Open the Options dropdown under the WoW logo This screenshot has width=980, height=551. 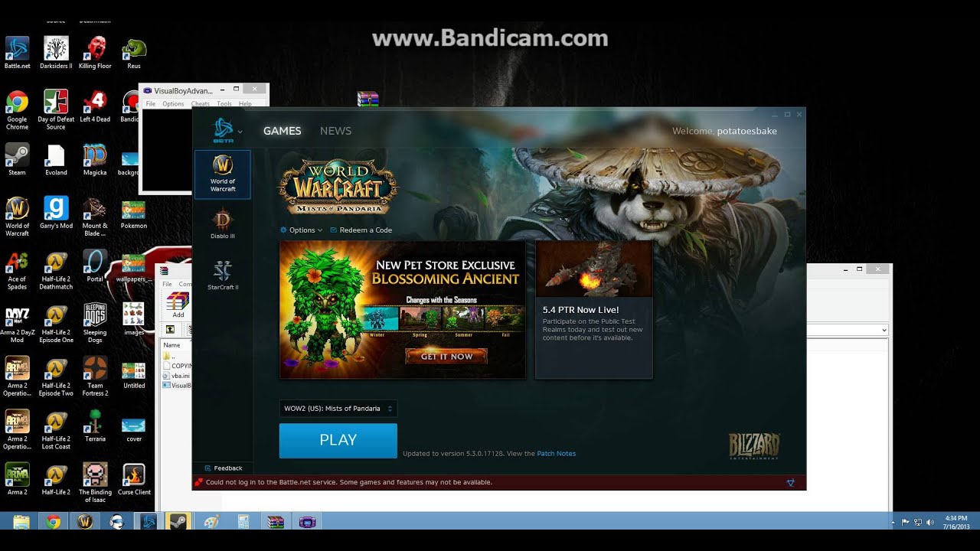click(x=302, y=230)
